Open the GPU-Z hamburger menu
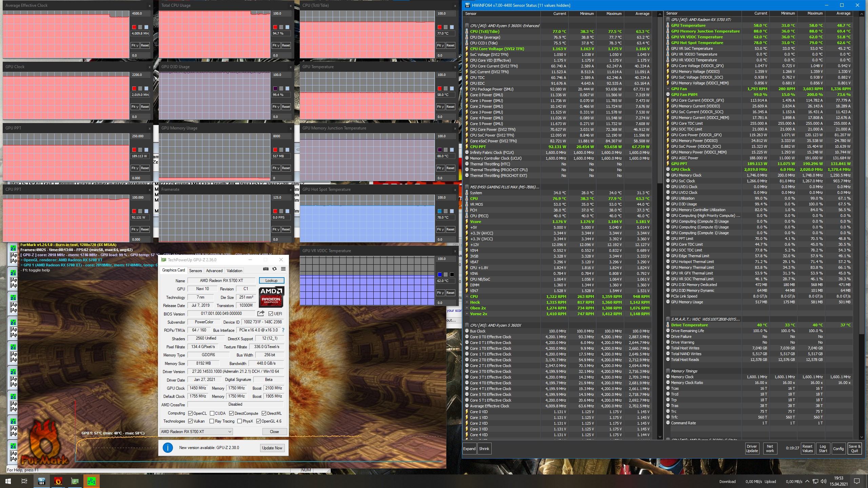Viewport: 868px width, 488px height. click(283, 269)
